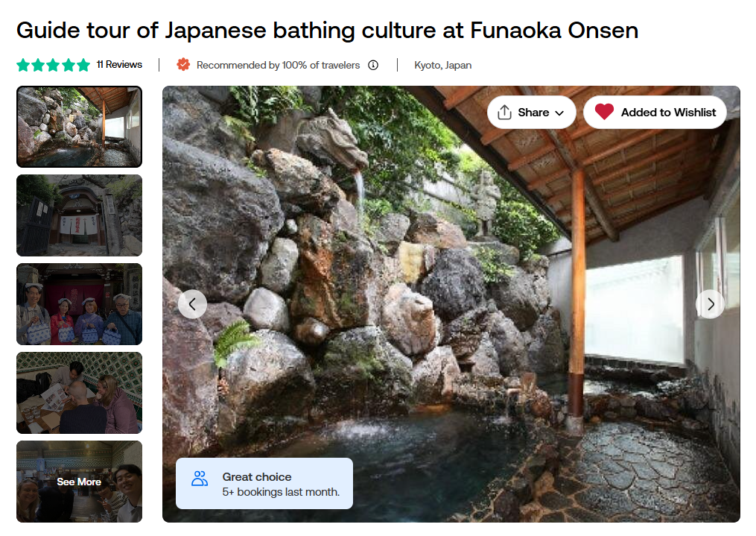
Task: Click the red heart wishlist icon
Action: (x=604, y=112)
